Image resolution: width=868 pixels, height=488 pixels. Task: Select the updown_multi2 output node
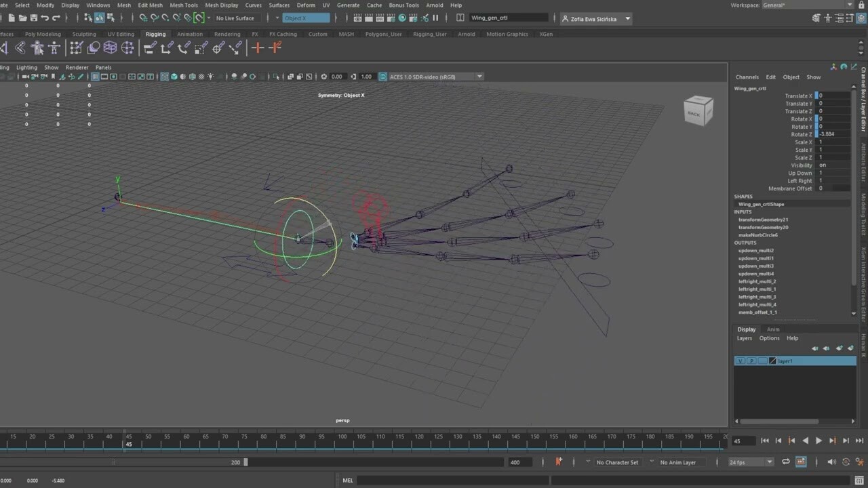(755, 251)
